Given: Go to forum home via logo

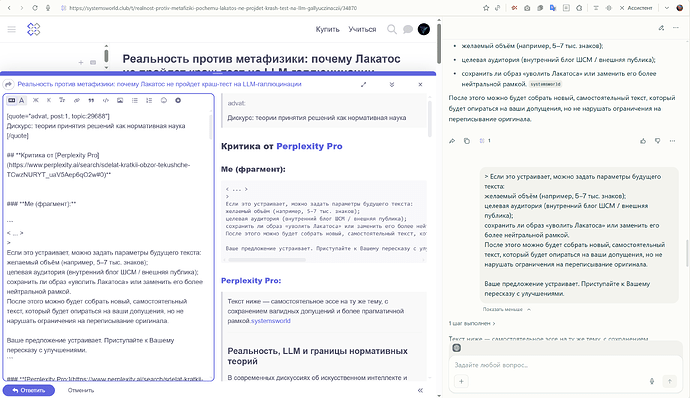Looking at the screenshot, I should pyautogui.click(x=33, y=29).
